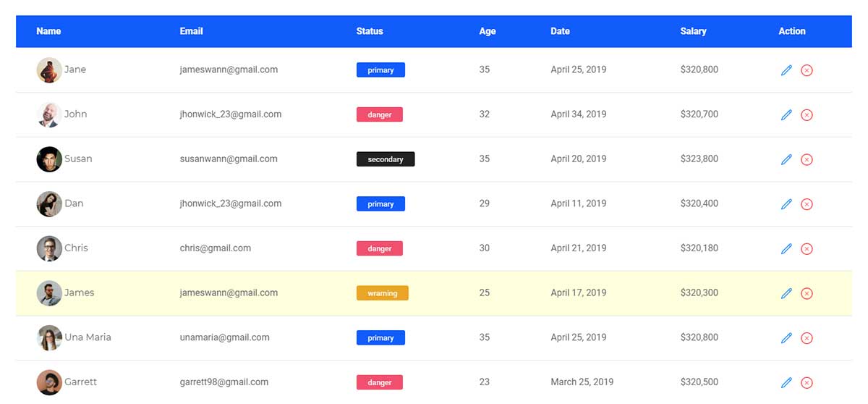Select date April 34, 2019
Viewport: 868px width, 404px height.
point(579,114)
